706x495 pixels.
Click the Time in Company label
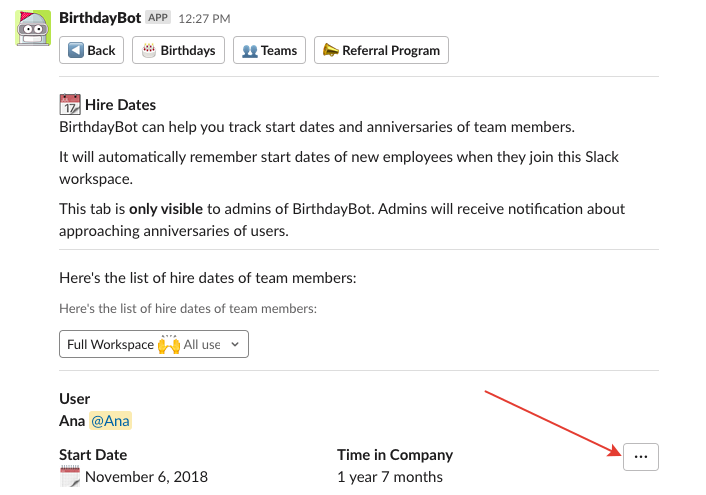(395, 455)
